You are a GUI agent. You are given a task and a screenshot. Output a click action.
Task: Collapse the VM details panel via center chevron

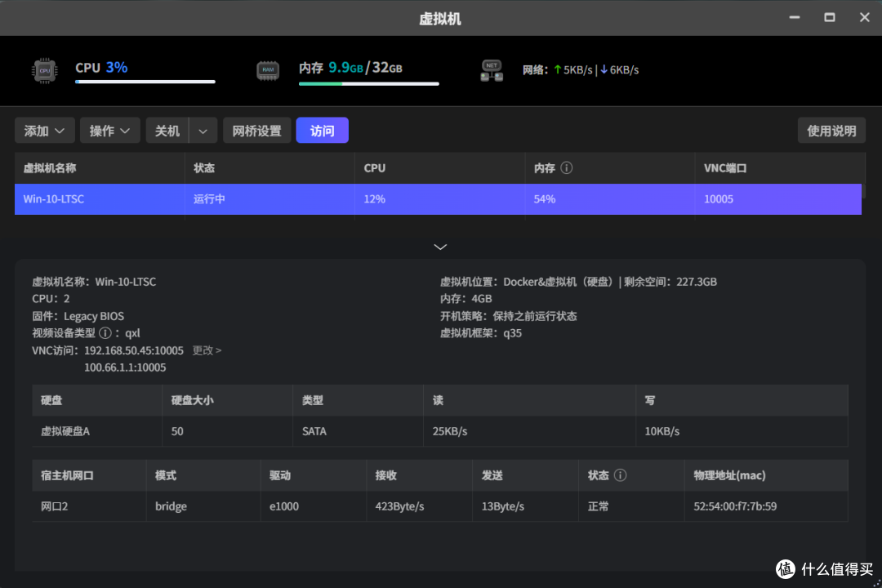[x=440, y=247]
